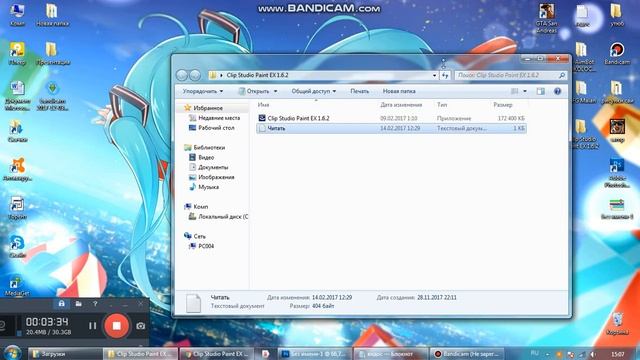This screenshot has height=360, width=640.
Task: Open the Документы library
Action: point(213,167)
